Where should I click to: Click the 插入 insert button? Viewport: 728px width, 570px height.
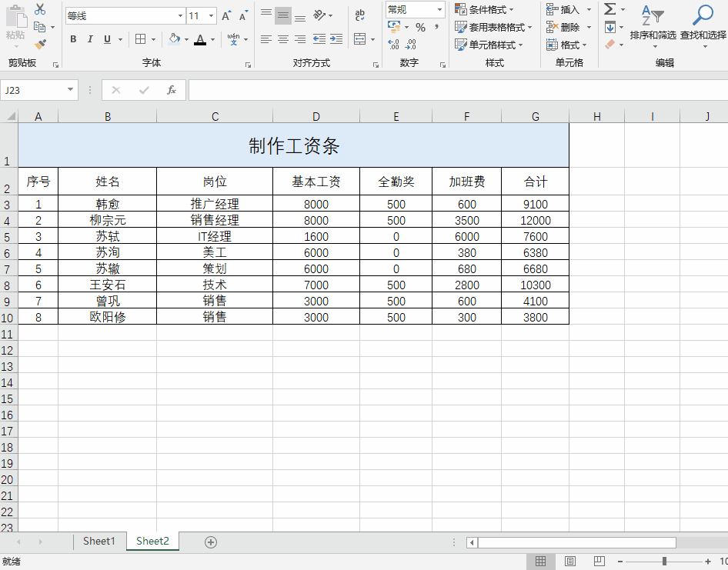tap(569, 9)
